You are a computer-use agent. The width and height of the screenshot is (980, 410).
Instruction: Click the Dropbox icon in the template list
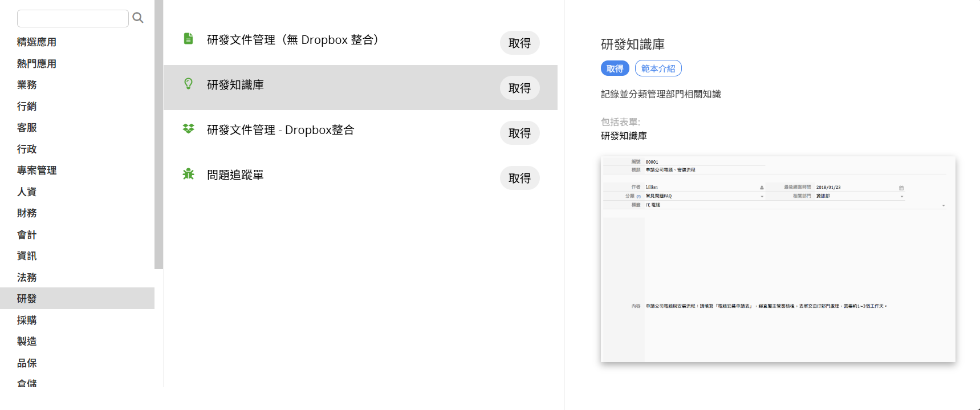188,129
